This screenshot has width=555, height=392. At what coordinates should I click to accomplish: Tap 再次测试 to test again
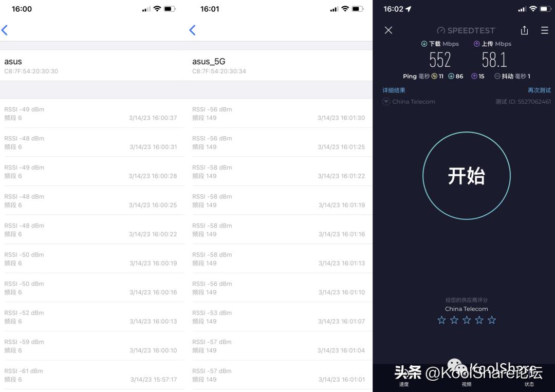click(539, 90)
